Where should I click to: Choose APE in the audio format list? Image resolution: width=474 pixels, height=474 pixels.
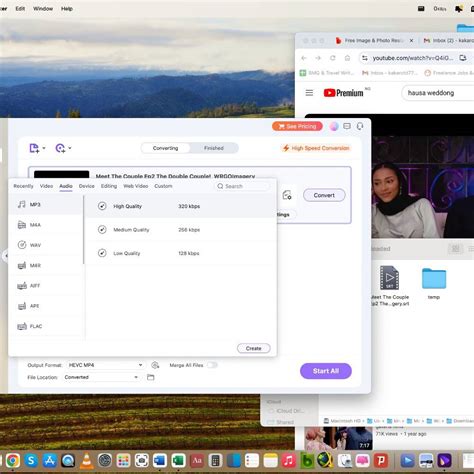click(46, 306)
